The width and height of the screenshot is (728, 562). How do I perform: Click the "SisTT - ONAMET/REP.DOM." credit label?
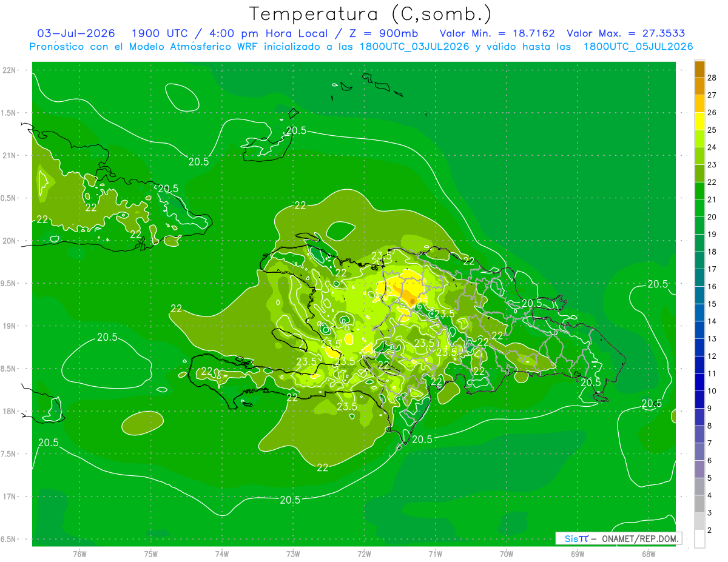618,538
